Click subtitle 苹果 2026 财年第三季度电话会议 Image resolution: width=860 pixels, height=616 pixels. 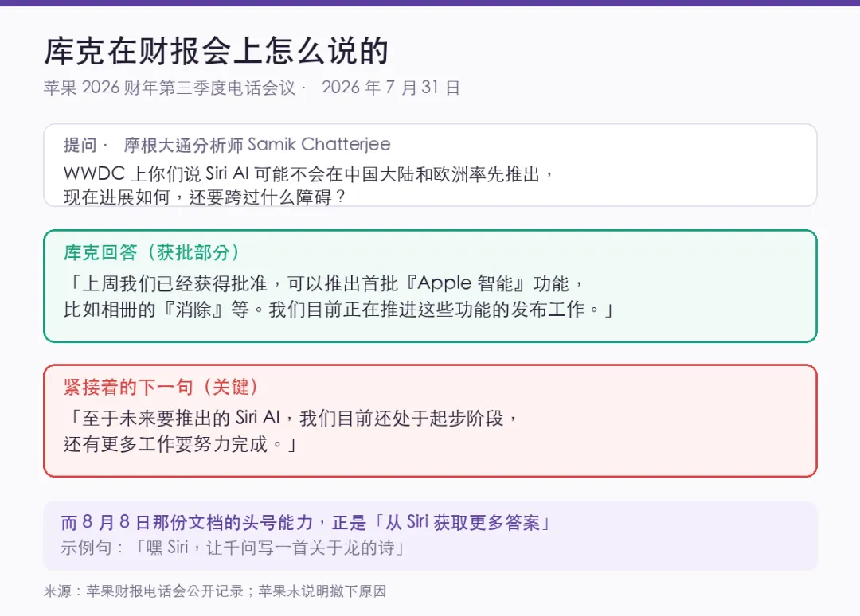point(170,88)
